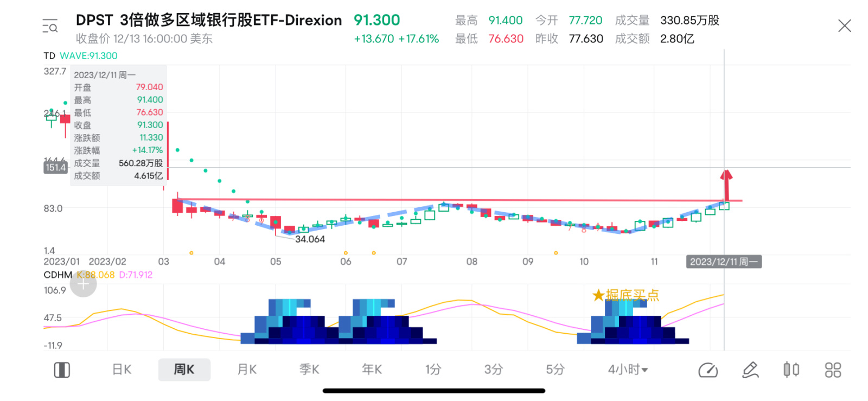Viewport: 868px width, 401px height.
Task: Click the 涨跌额 11.330 tooltip row
Action: pyautogui.click(x=118, y=138)
